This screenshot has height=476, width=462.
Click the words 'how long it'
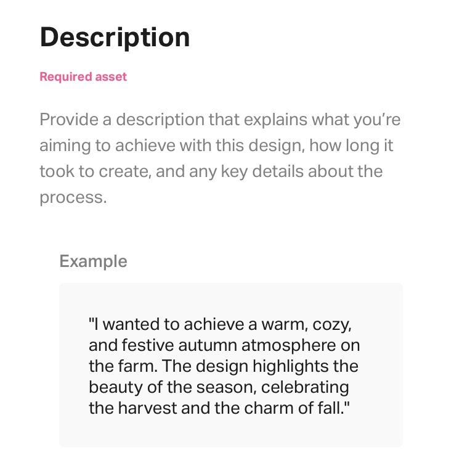click(x=351, y=146)
